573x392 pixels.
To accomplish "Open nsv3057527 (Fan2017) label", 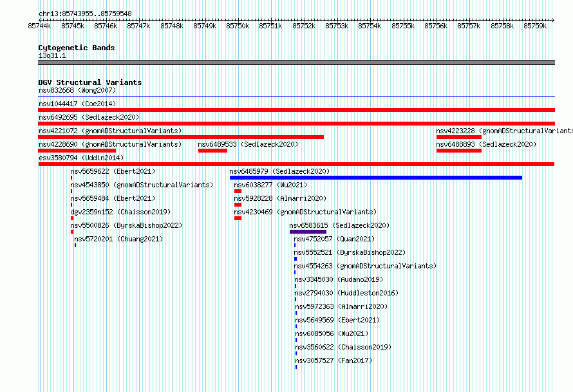I will point(333,360).
